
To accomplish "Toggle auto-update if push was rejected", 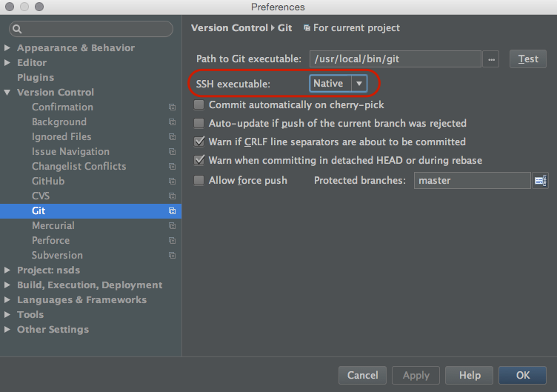I will click(x=199, y=123).
